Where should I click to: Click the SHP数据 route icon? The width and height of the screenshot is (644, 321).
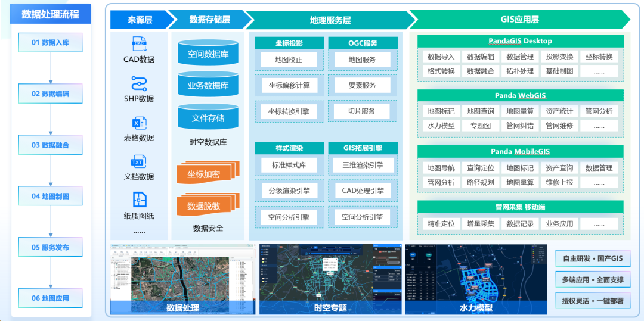point(139,83)
